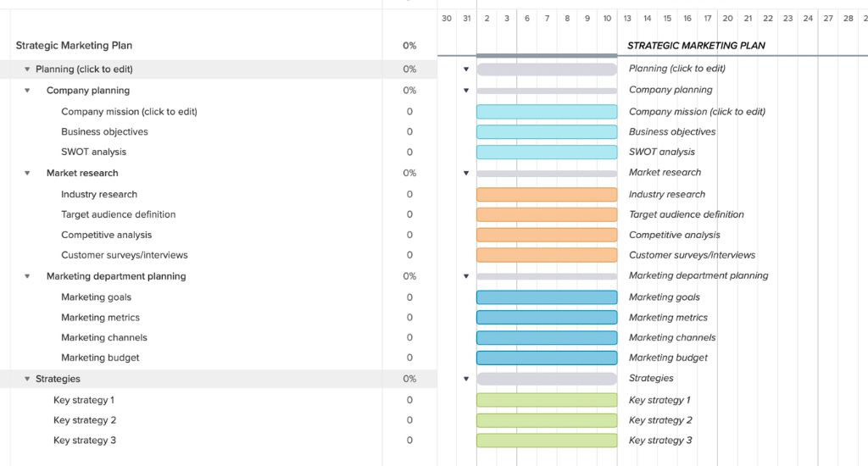Toggle the Planning arrow in Gantt timeline
Viewport: 868px width, 466px height.
[x=466, y=69]
